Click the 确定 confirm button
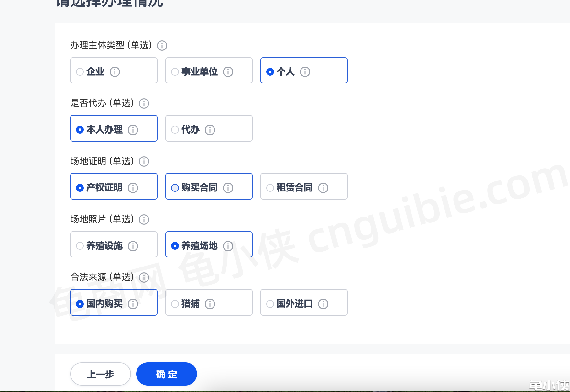 click(167, 374)
